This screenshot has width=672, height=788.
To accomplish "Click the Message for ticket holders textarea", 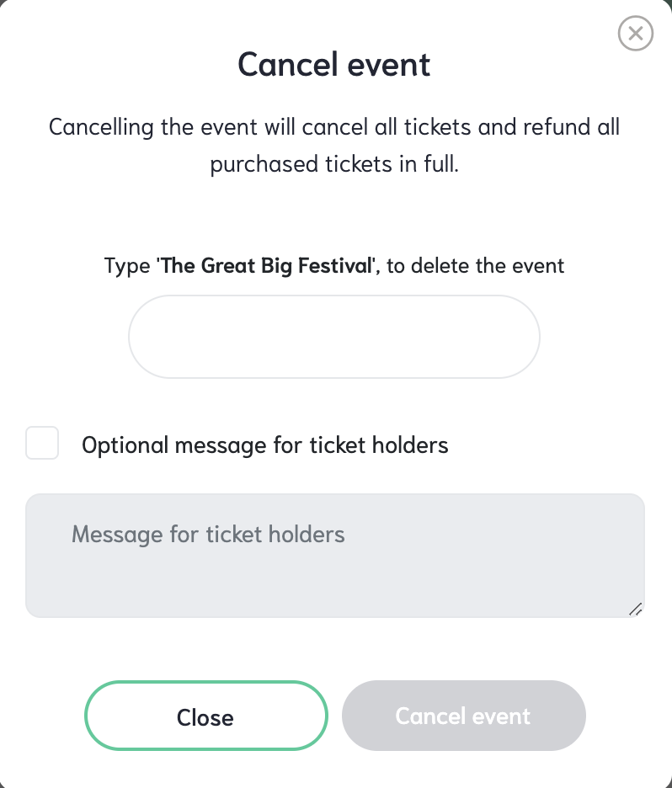I will [x=335, y=556].
